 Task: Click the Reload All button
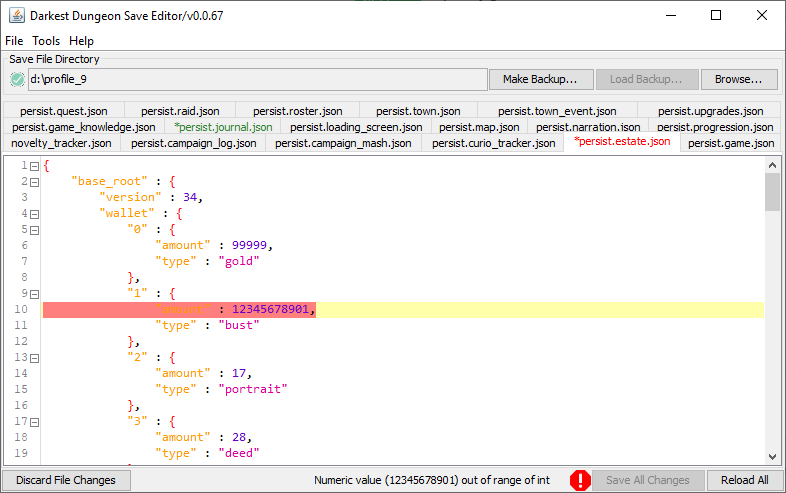(x=745, y=480)
